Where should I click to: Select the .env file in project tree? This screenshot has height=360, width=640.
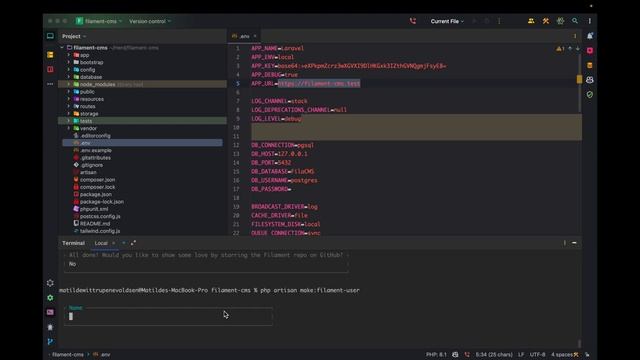click(x=142, y=143)
